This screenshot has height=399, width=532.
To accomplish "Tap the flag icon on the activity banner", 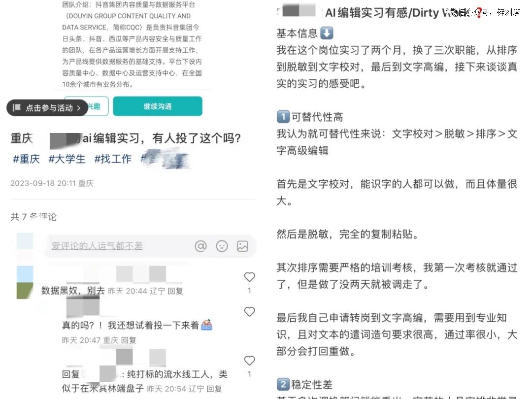I will click(x=17, y=107).
